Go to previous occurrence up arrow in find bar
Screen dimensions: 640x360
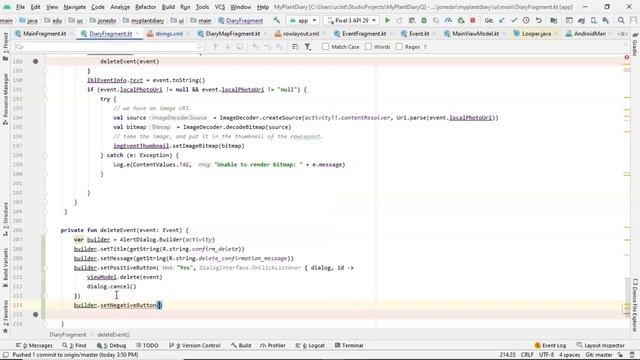pos(215,47)
